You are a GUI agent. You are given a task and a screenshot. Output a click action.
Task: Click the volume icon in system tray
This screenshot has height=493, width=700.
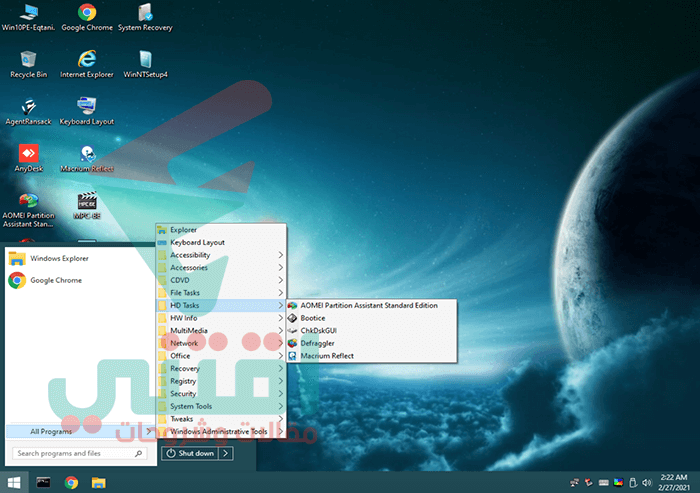[x=647, y=482]
